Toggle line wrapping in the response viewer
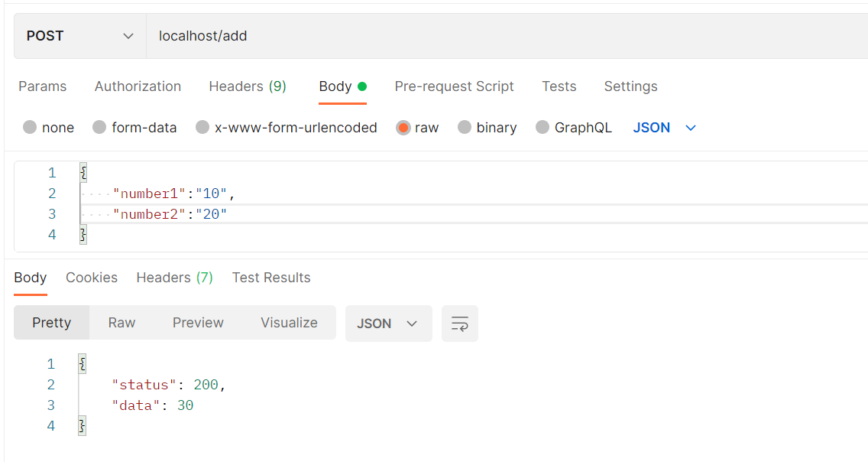 (459, 322)
